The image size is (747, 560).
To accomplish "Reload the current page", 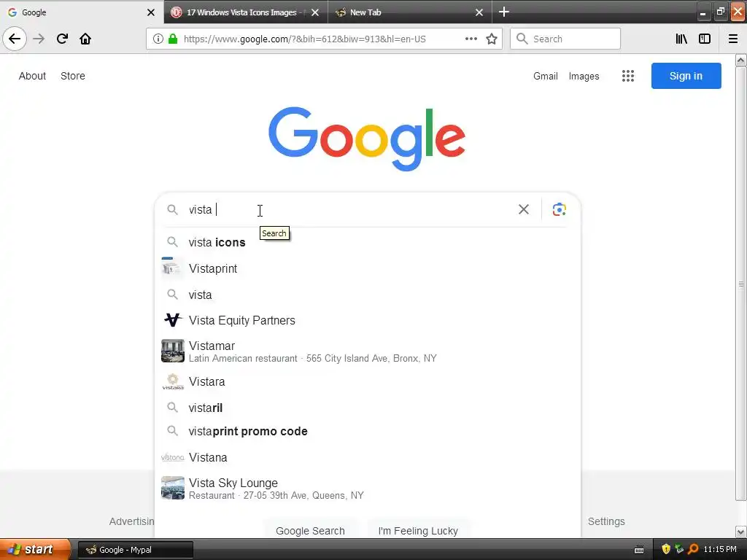I will pyautogui.click(x=63, y=39).
